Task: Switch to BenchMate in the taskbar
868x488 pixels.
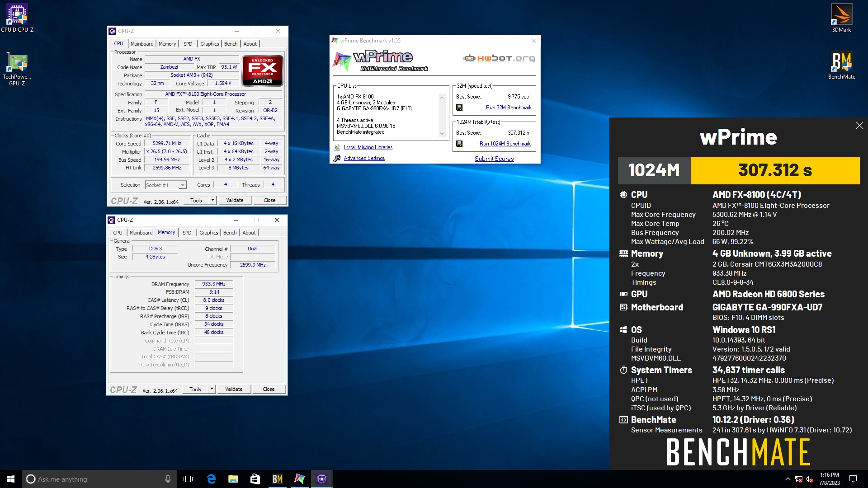Action: [278, 479]
